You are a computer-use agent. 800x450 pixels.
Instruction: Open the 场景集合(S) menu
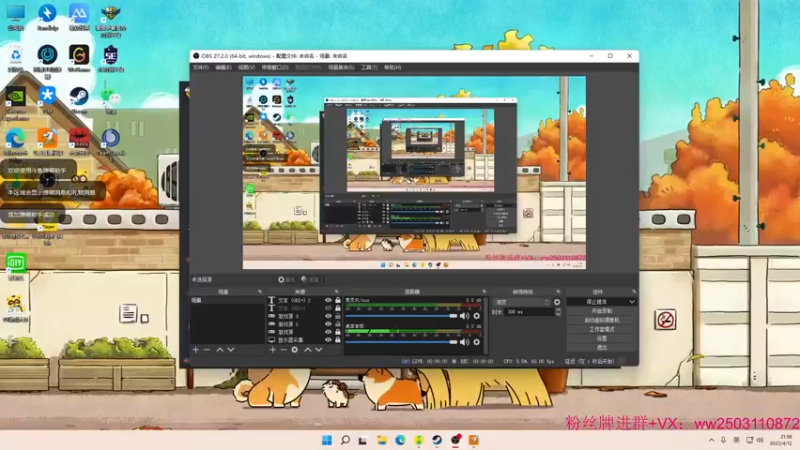pyautogui.click(x=341, y=67)
